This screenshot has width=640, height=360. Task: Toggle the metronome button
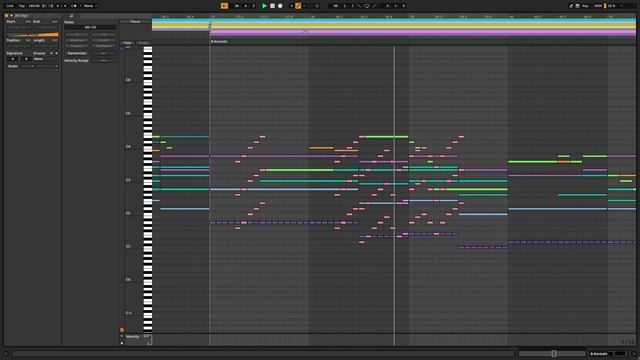point(75,6)
